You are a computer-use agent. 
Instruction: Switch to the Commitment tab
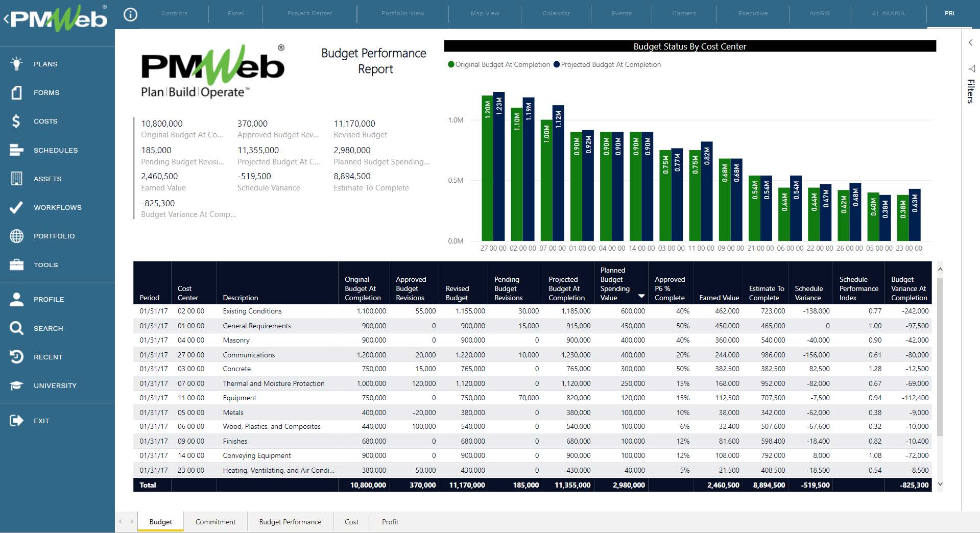coord(215,522)
